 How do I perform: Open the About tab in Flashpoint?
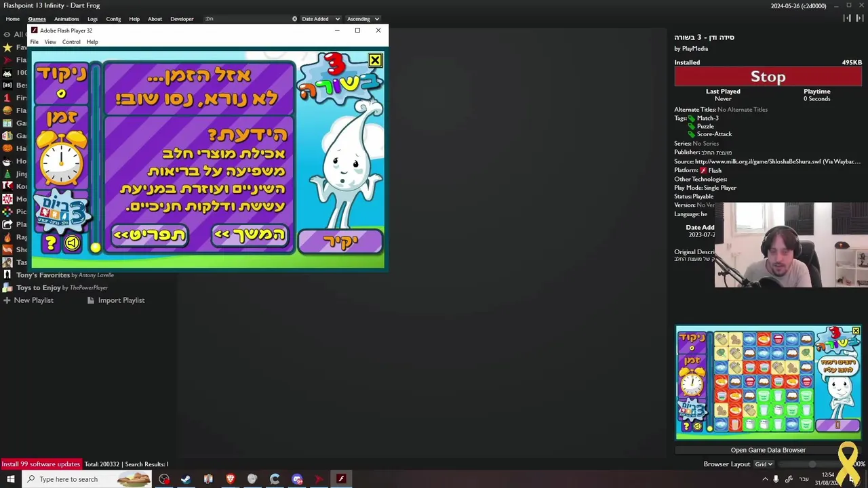pyautogui.click(x=155, y=19)
